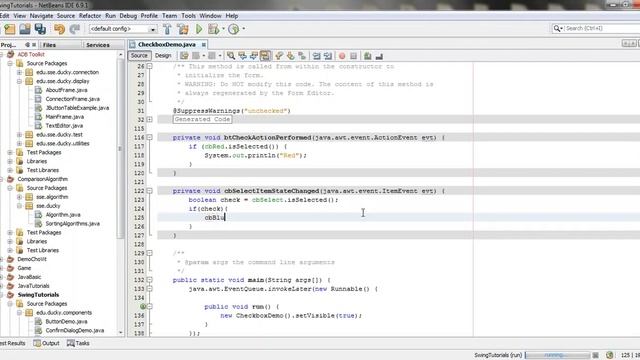Save all files with Save All icon
Screen dimensions: 640x360
point(40,29)
